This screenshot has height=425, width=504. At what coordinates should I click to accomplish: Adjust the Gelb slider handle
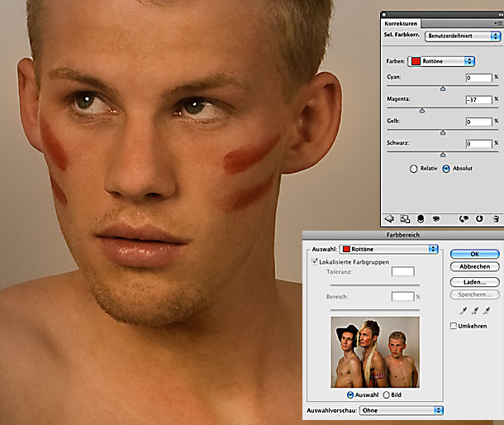point(443,132)
